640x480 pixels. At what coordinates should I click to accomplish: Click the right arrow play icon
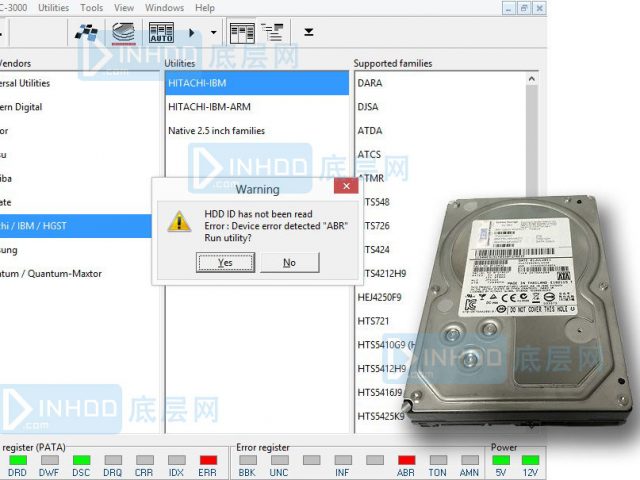pyautogui.click(x=191, y=33)
